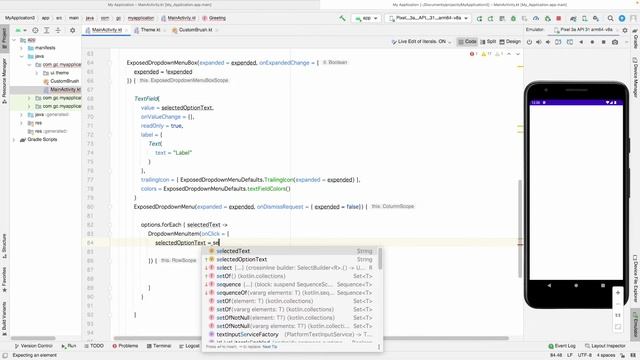Open the Project view type dropdown

[x=21, y=31]
